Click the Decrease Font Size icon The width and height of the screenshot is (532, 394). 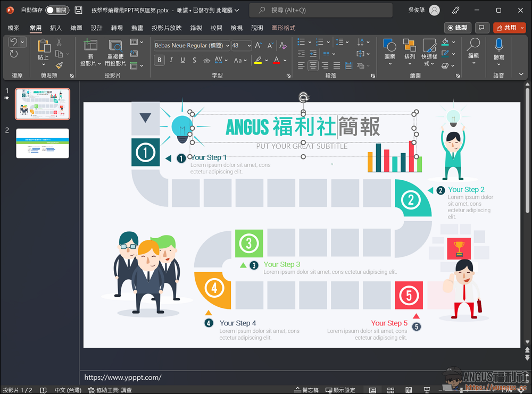270,45
